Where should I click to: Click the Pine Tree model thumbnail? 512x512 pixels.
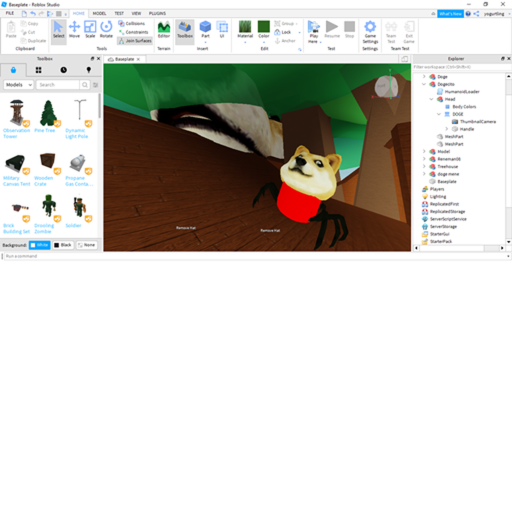(48, 113)
